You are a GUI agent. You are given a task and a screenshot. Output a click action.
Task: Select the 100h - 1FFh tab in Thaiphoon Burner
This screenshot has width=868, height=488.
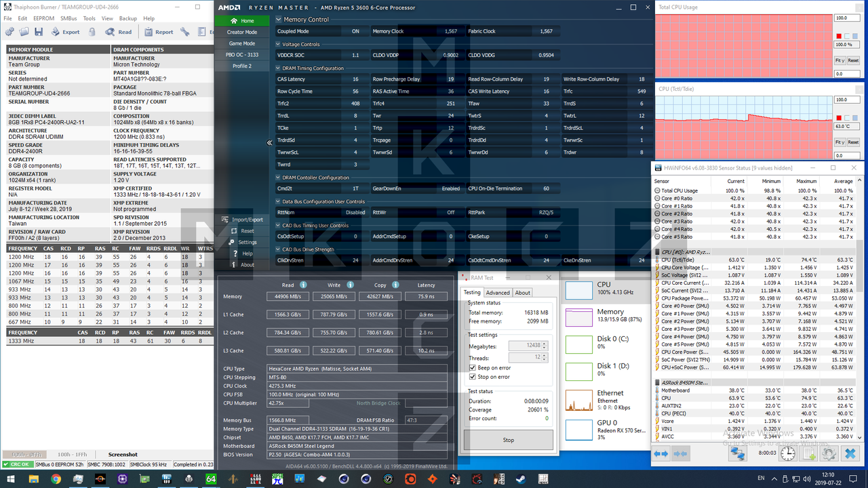(x=73, y=455)
